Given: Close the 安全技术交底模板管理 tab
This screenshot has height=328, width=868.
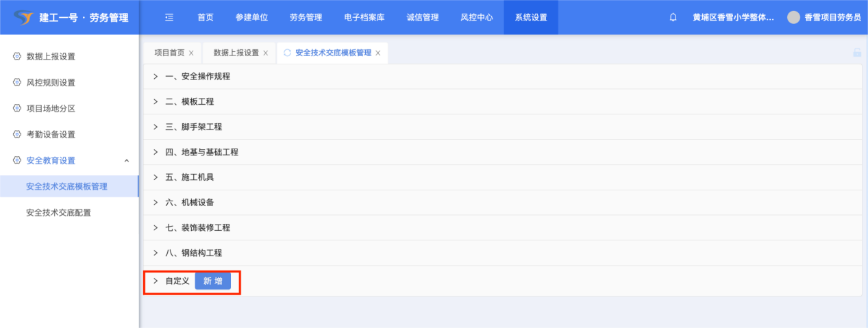Looking at the screenshot, I should click(x=378, y=53).
